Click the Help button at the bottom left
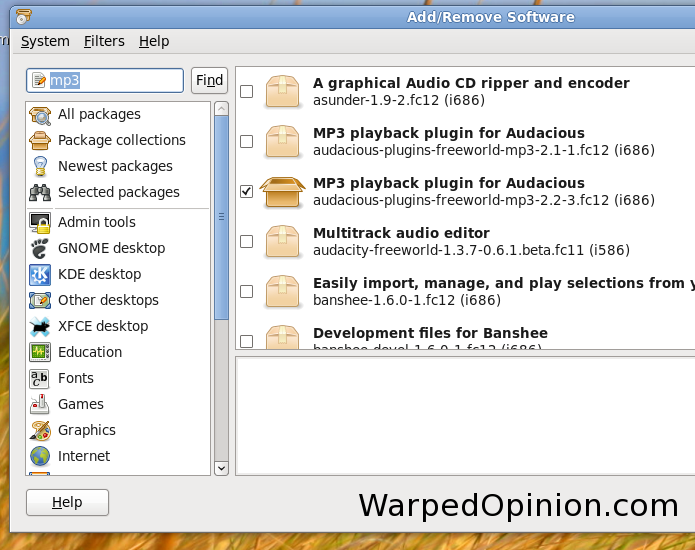Viewport: 695px width, 550px height. 67,502
